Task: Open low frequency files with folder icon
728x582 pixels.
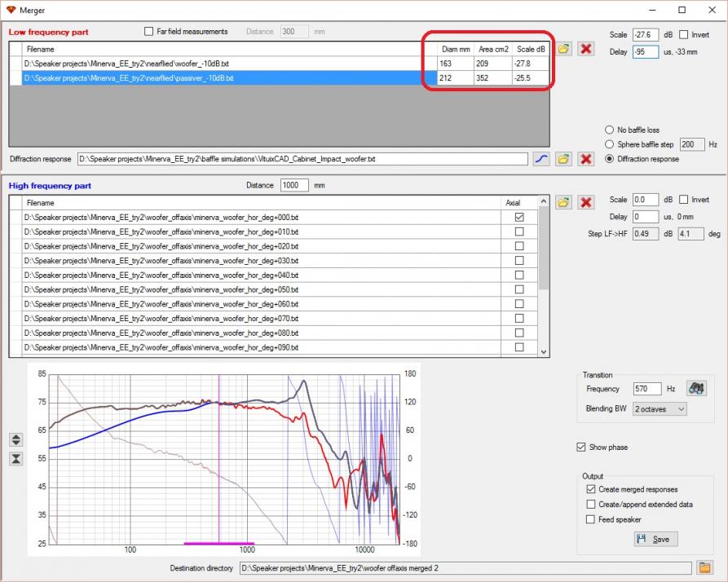Action: 563,49
